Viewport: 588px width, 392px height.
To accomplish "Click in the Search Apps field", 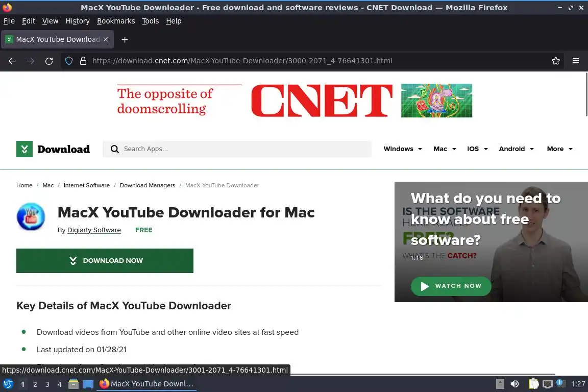I will tap(237, 149).
